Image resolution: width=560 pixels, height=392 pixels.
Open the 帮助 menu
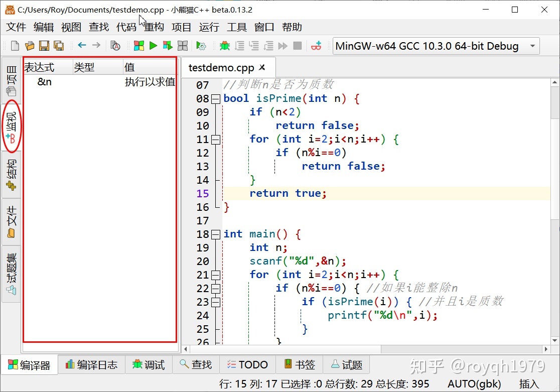292,27
